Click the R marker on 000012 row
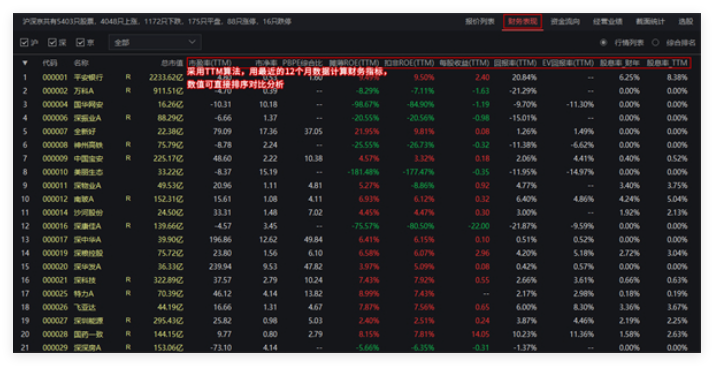This screenshot has width=714, height=366. [x=128, y=198]
